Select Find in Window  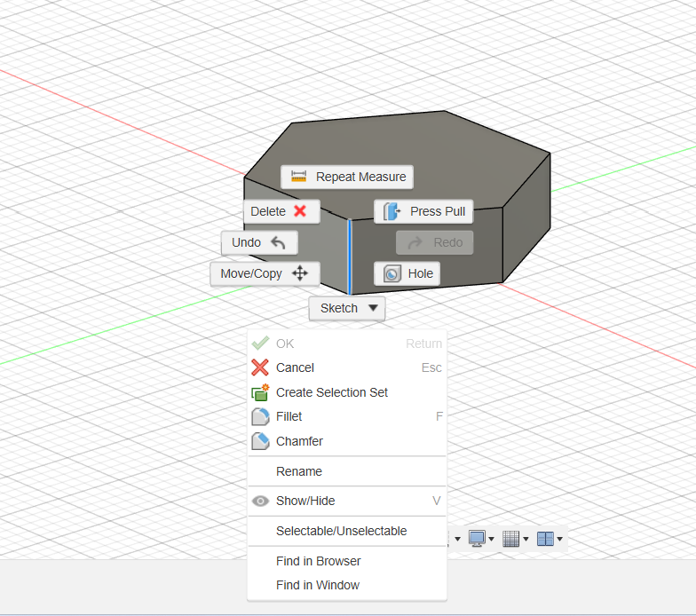click(346, 585)
